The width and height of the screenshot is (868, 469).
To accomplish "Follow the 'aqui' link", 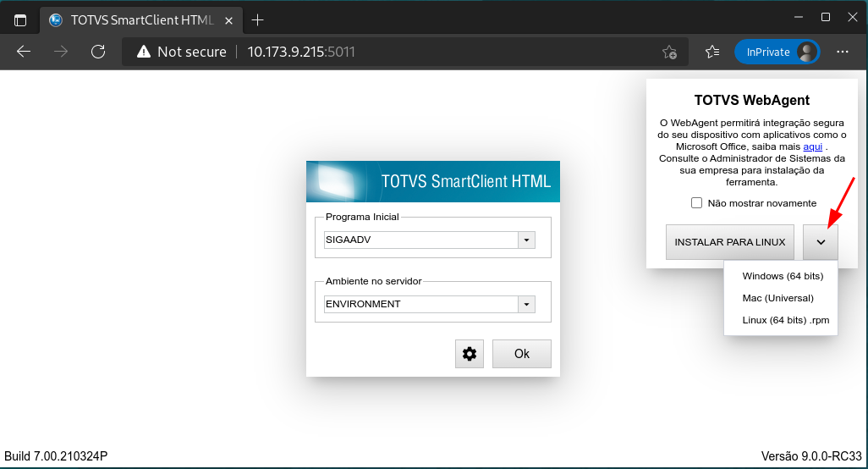I will (812, 146).
